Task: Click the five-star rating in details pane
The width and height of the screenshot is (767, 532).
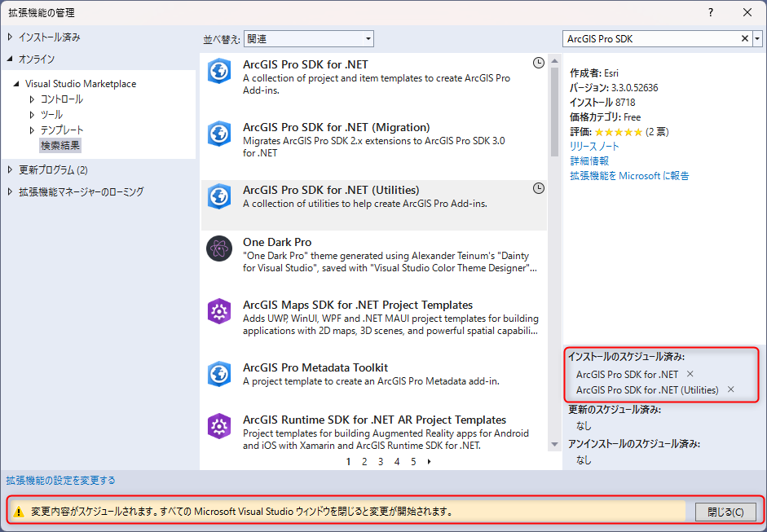Action: click(x=619, y=132)
